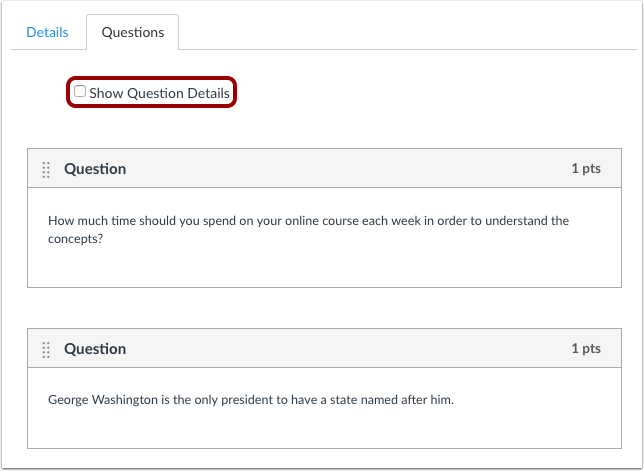Click the empty header space of the first question bar
The image size is (644, 471).
348,168
